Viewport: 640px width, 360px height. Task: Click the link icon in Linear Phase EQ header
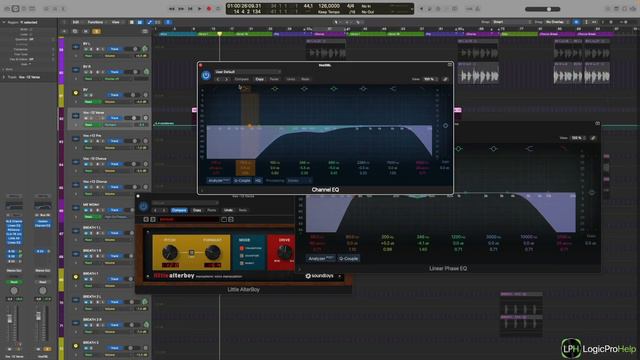pos(593,138)
